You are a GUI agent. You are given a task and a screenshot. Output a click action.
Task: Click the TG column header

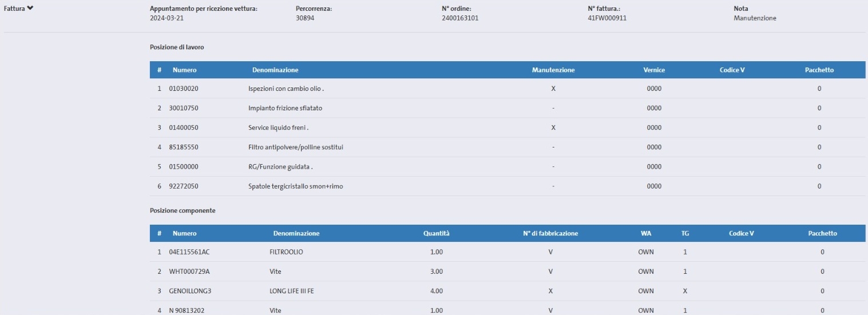pyautogui.click(x=685, y=233)
